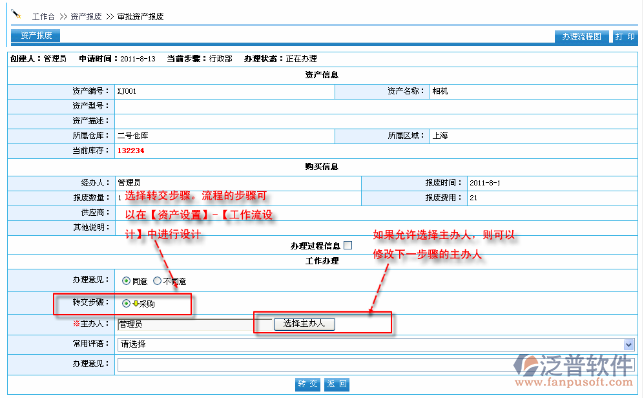This screenshot has height=398, width=643.
Task: Click the red stock value 132234
Action: tap(131, 150)
